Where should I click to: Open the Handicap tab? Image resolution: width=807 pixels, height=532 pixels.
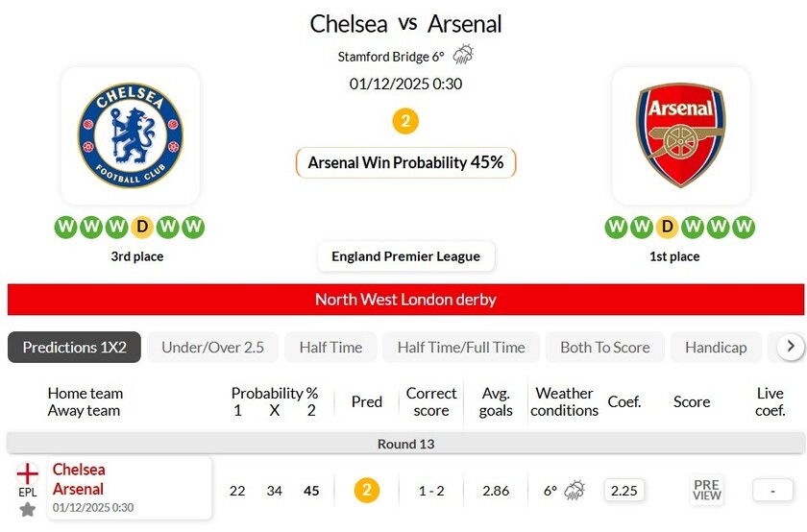pyautogui.click(x=716, y=348)
